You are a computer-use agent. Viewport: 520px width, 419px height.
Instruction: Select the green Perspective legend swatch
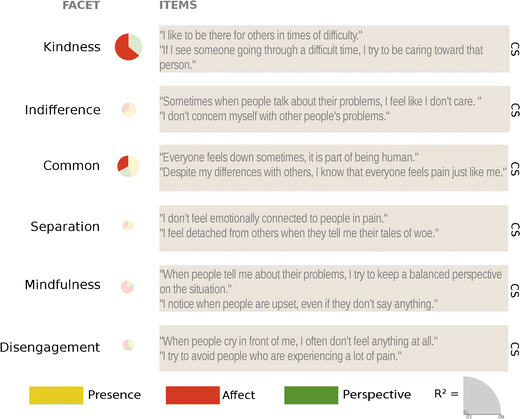tap(311, 395)
